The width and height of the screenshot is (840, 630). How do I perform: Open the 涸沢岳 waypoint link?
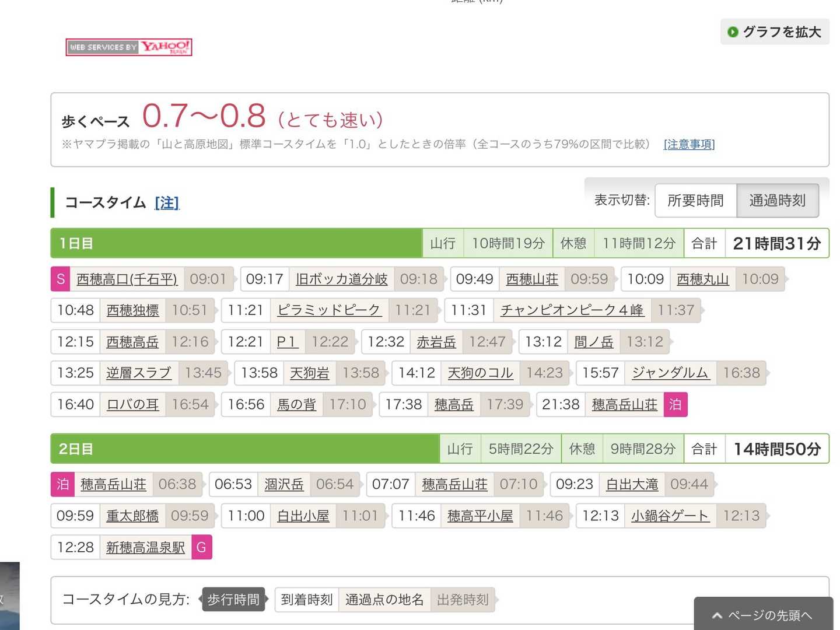point(284,484)
